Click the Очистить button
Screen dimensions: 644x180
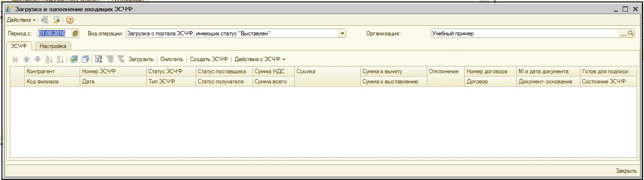pos(172,59)
